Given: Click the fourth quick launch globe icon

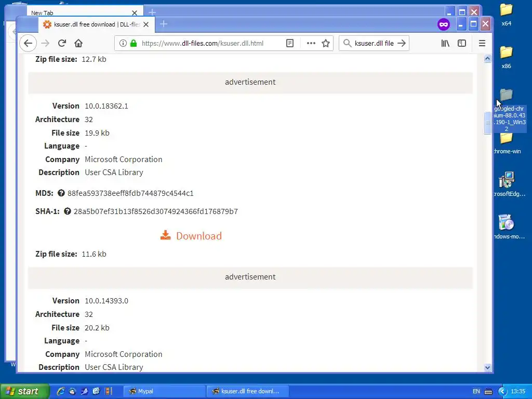Looking at the screenshot, I should pos(96,391).
